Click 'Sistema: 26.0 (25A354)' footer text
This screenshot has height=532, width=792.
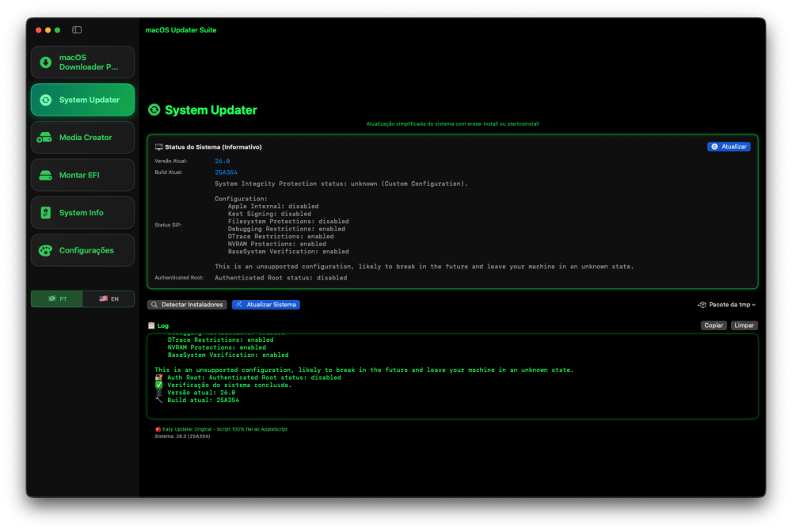tap(182, 436)
